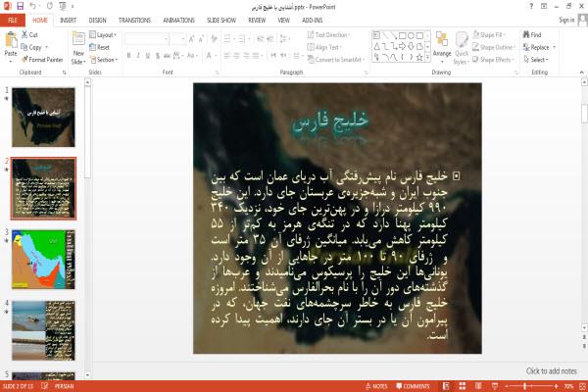
Task: Switch to the INSERT tab
Action: [68, 21]
